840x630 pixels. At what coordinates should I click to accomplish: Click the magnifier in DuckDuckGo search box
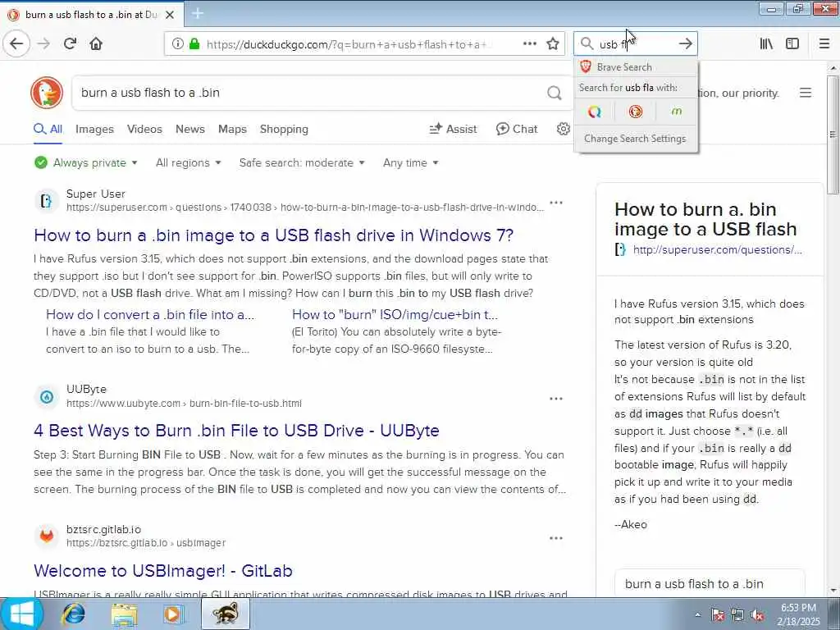click(x=555, y=93)
